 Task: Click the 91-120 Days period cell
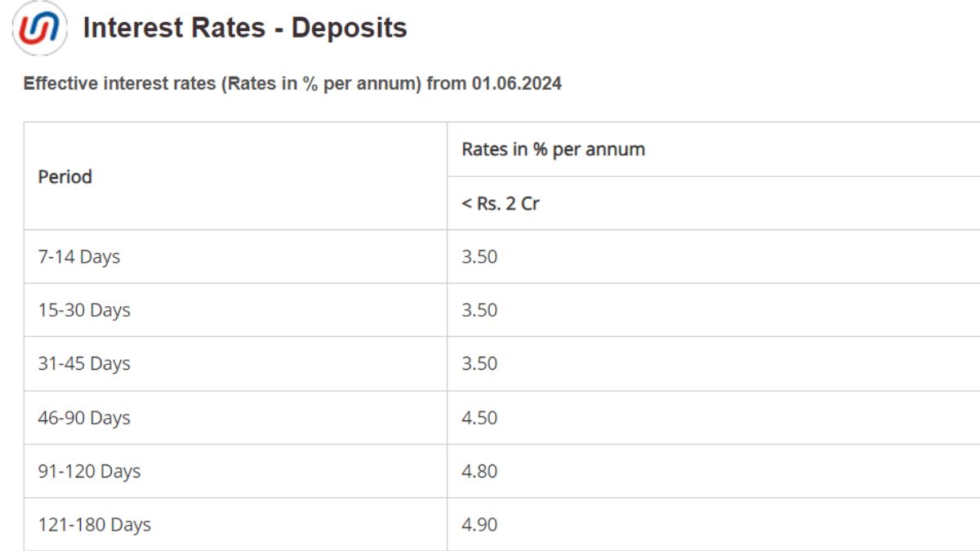(89, 471)
